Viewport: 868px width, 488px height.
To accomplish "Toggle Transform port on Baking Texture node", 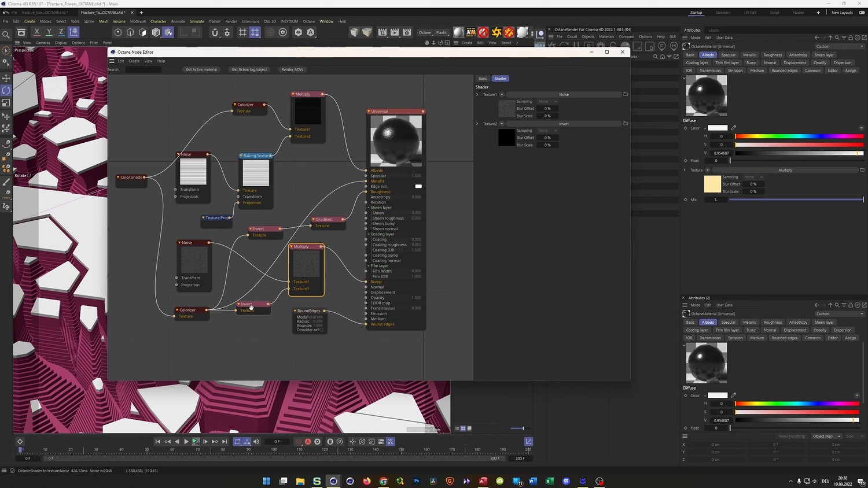I will point(238,197).
